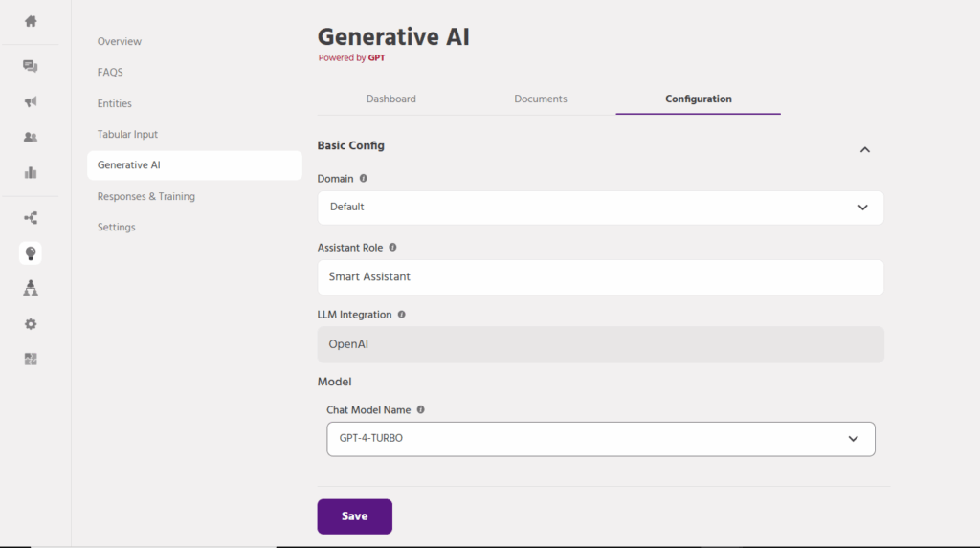
Task: Open the users icon in sidebar
Action: pos(30,138)
